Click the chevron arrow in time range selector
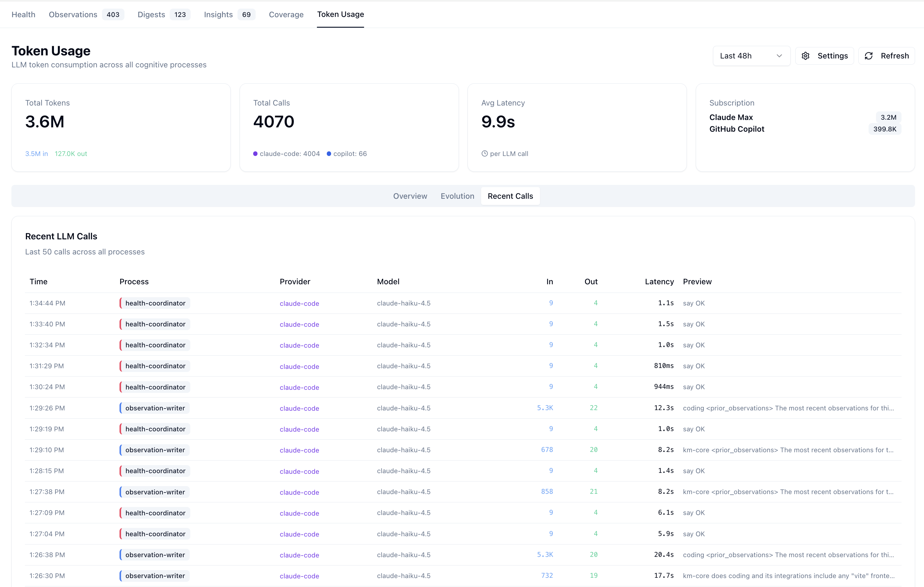Viewport: 924px width, 587px height. click(779, 56)
